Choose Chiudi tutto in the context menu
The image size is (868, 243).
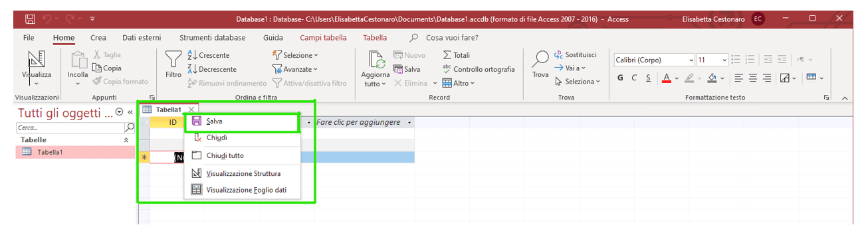click(242, 156)
